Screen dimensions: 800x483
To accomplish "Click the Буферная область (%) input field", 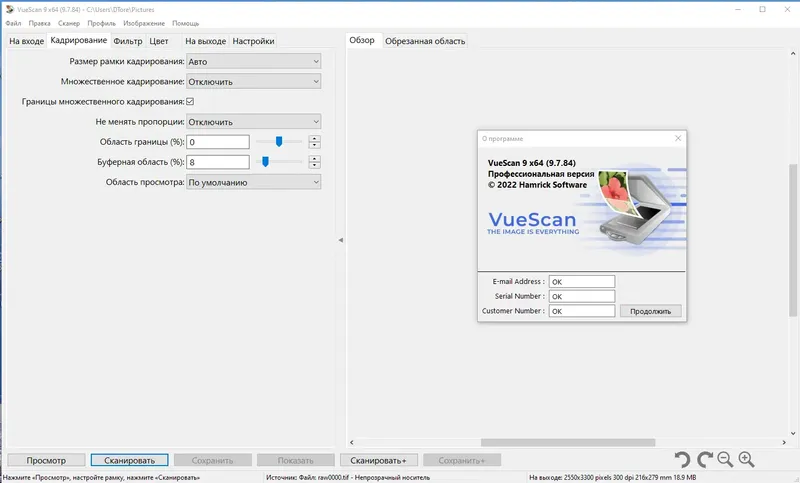I will coord(218,162).
